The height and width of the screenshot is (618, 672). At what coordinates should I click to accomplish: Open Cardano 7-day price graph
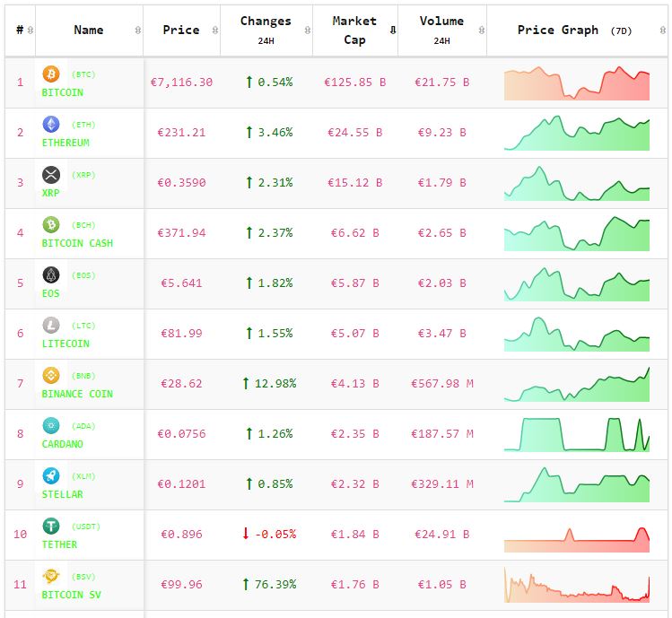click(x=577, y=434)
